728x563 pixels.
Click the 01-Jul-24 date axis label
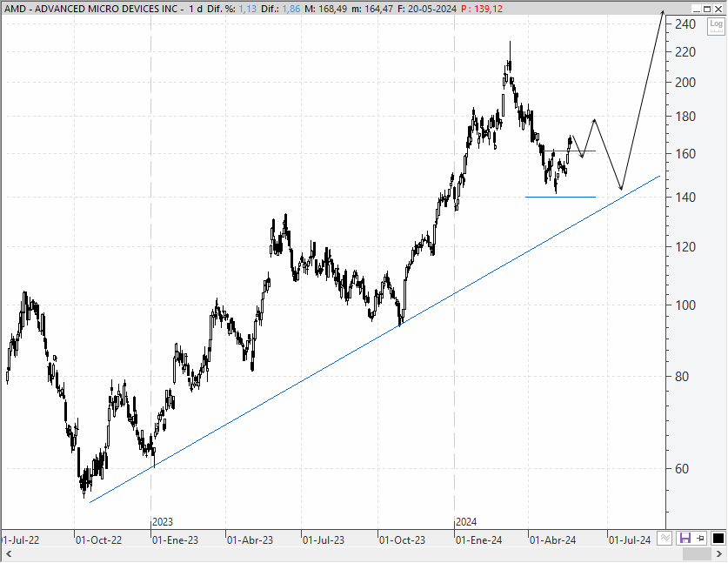coord(630,540)
